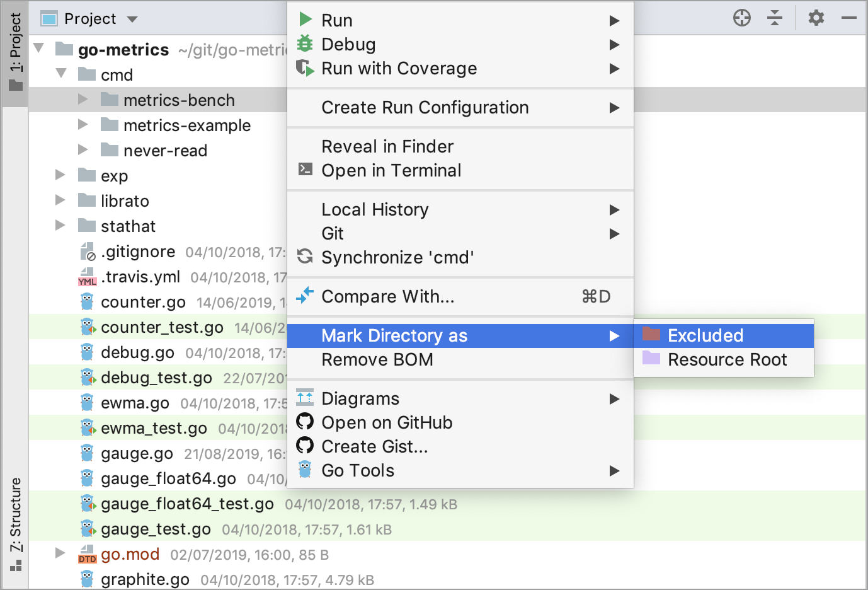Click the Collapse All icon

click(x=774, y=18)
